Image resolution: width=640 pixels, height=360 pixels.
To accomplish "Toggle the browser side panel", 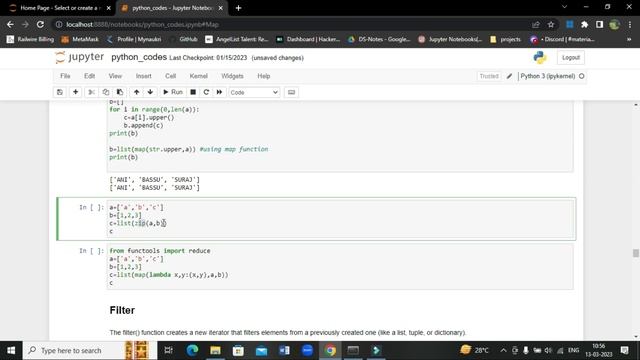I will (599, 24).
